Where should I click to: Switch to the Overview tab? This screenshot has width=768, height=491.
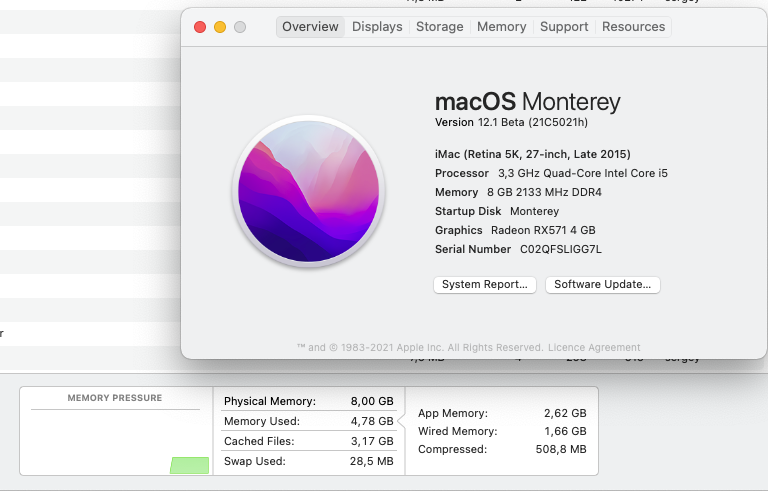(x=311, y=26)
